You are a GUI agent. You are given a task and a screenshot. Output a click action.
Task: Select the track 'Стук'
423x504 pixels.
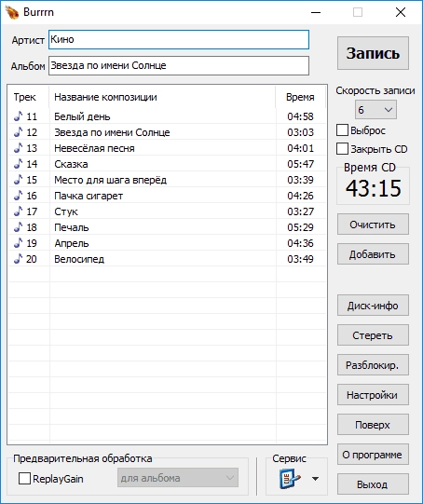(66, 211)
